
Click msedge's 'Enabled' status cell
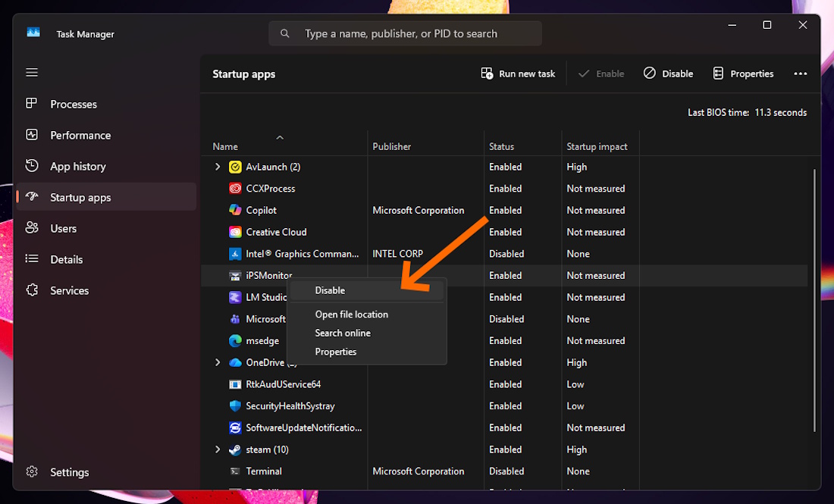point(505,341)
